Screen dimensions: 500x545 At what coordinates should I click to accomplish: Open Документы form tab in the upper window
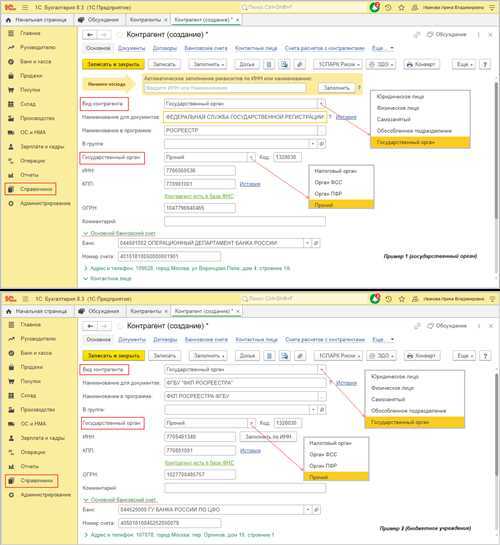click(132, 48)
